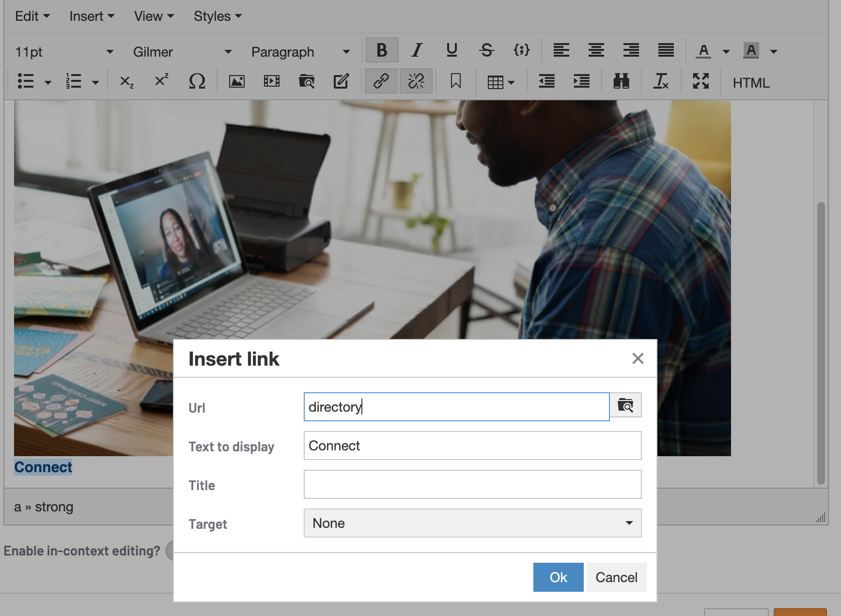This screenshot has height=616, width=841.
Task: Open the Insert menu
Action: pos(92,16)
